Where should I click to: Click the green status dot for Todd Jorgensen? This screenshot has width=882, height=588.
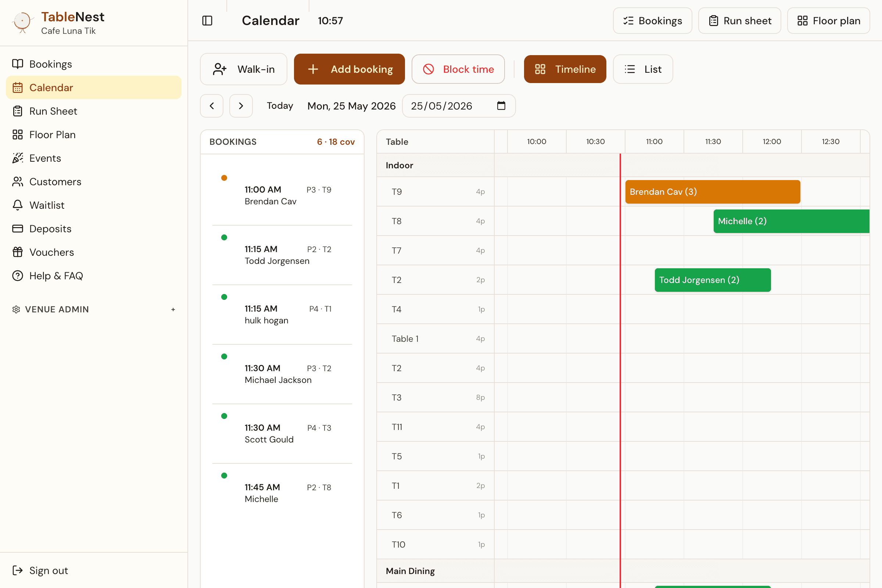[224, 237]
